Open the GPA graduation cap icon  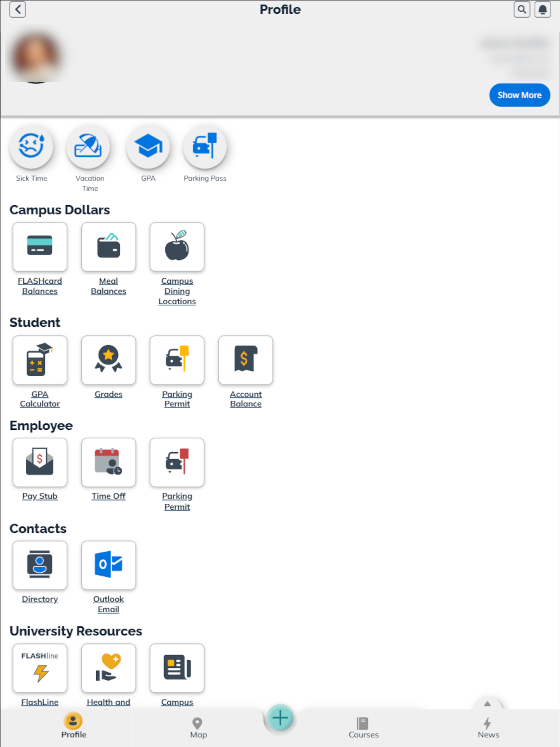tap(148, 146)
